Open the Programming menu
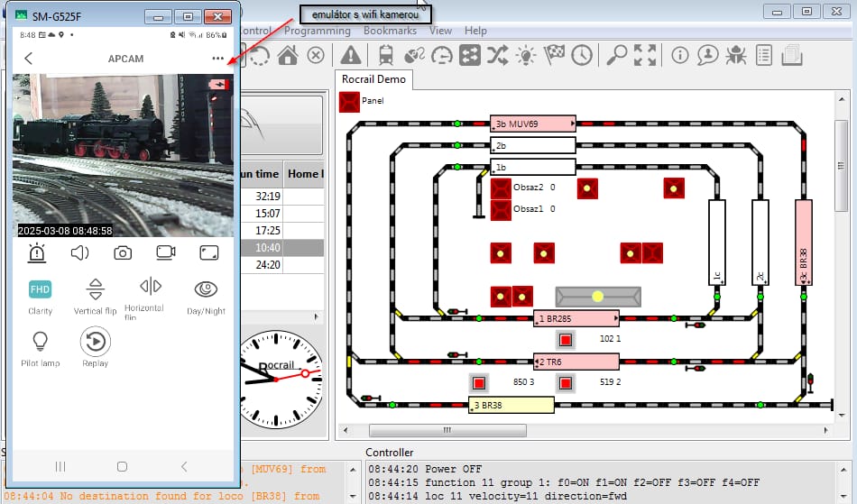The width and height of the screenshot is (857, 504). click(317, 31)
